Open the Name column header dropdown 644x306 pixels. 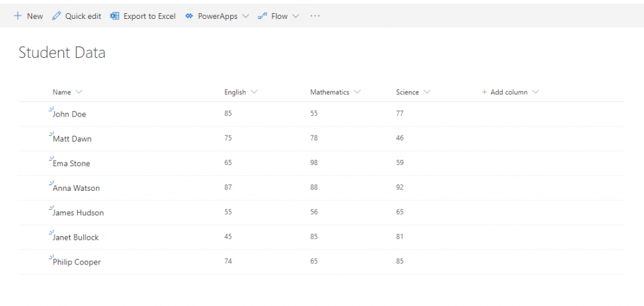[79, 92]
